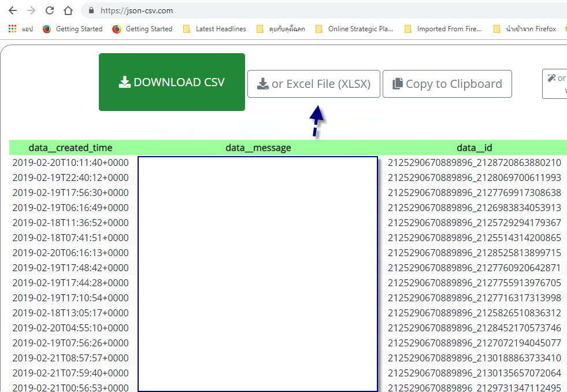Viewport: 567px width, 392px height.
Task: Select id 2125290670889896_212775591397670
Action: (474, 283)
